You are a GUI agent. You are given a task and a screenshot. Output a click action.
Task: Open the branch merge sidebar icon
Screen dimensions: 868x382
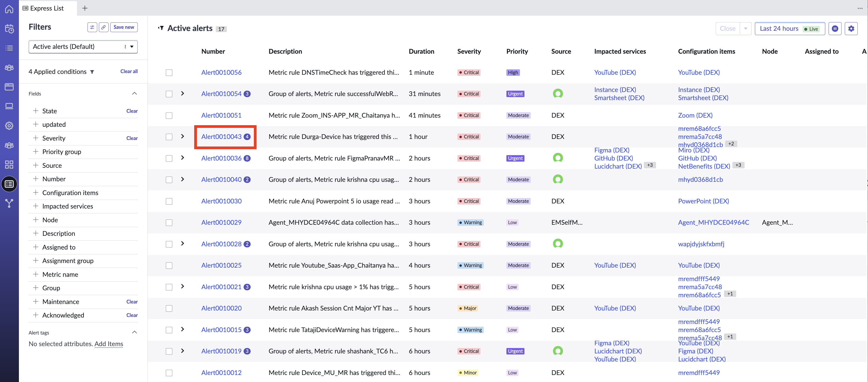coord(9,203)
